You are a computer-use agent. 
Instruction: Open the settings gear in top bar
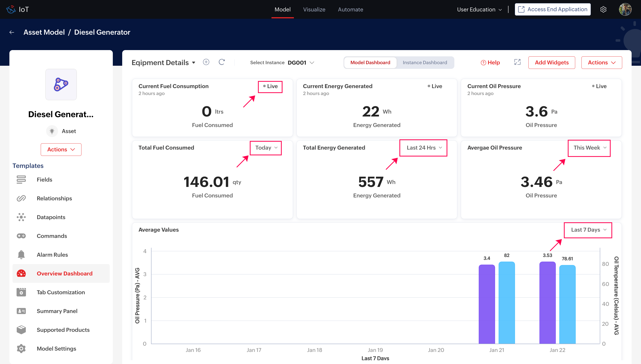(603, 9)
